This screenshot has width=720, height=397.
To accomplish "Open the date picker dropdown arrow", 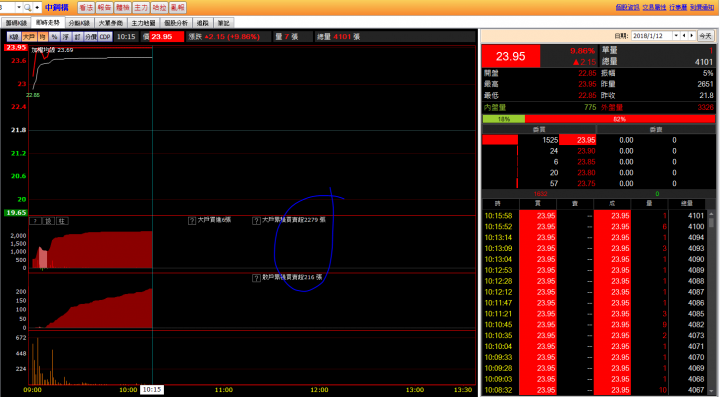I will tap(676, 36).
